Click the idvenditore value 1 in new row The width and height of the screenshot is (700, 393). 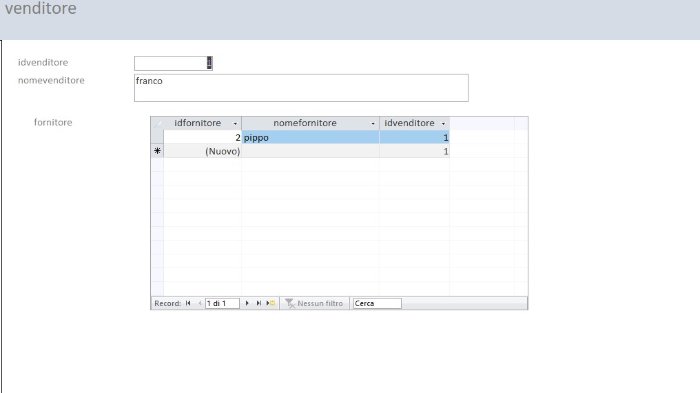click(414, 151)
